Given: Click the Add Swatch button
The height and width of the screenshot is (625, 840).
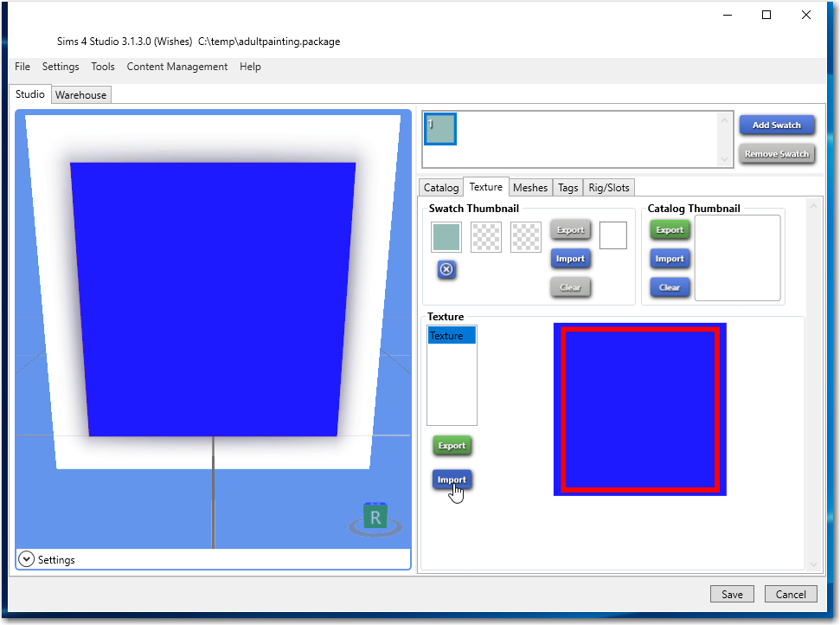Looking at the screenshot, I should point(777,125).
